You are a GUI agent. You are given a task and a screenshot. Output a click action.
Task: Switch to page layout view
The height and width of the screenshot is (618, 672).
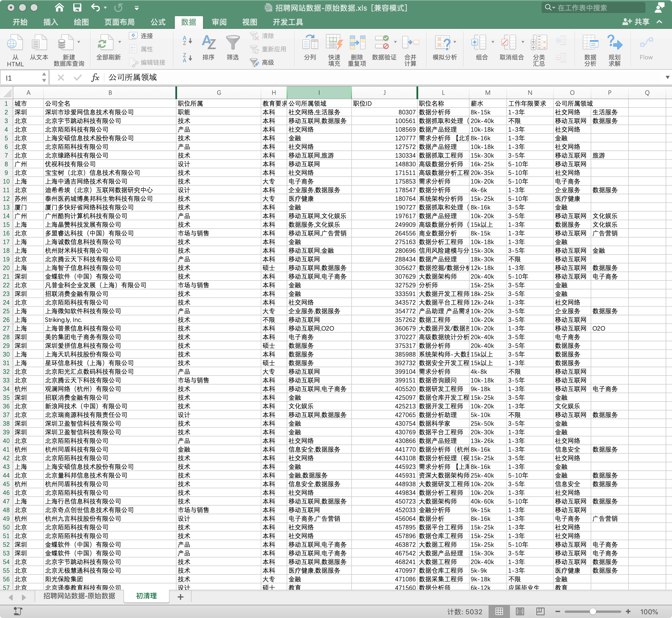coord(520,611)
